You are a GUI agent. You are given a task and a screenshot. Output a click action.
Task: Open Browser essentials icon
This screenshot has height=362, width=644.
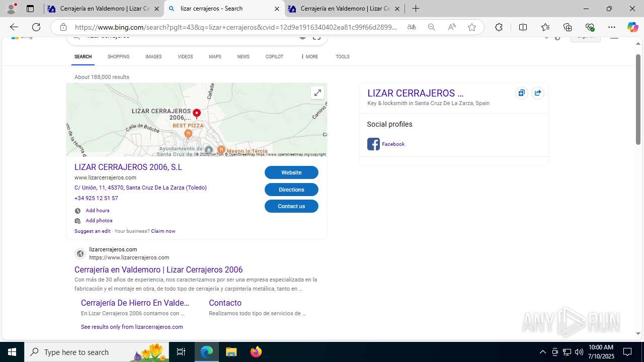[590, 27]
